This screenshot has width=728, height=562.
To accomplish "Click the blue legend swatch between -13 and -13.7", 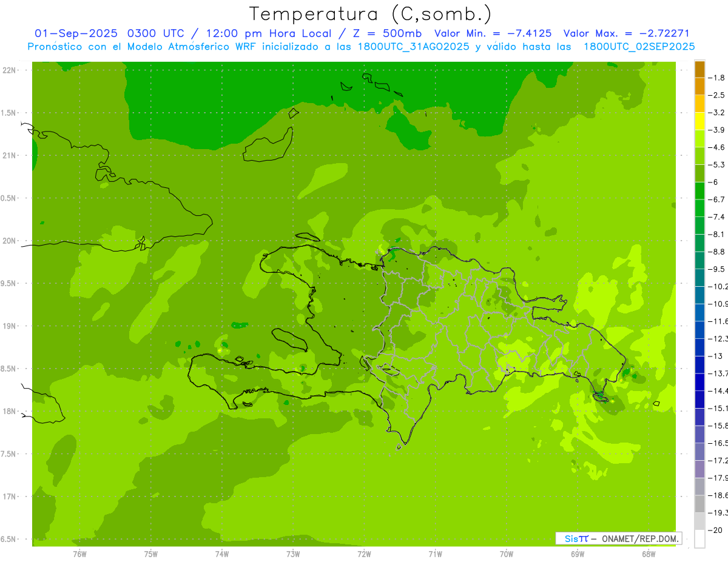I will (699, 365).
